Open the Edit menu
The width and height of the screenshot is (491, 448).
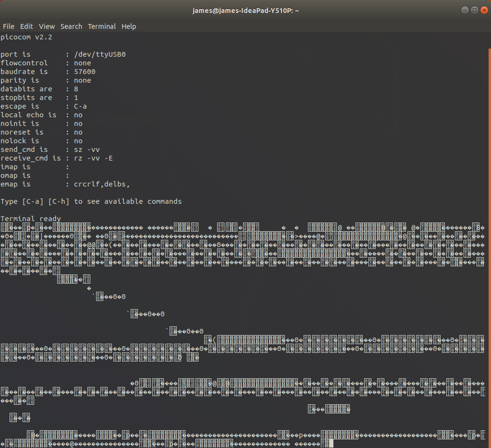(x=26, y=26)
